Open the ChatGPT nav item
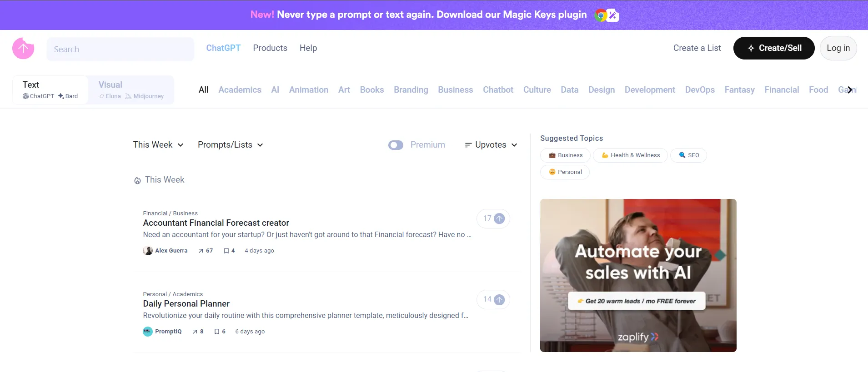Viewport: 868px width, 372px height. (223, 48)
